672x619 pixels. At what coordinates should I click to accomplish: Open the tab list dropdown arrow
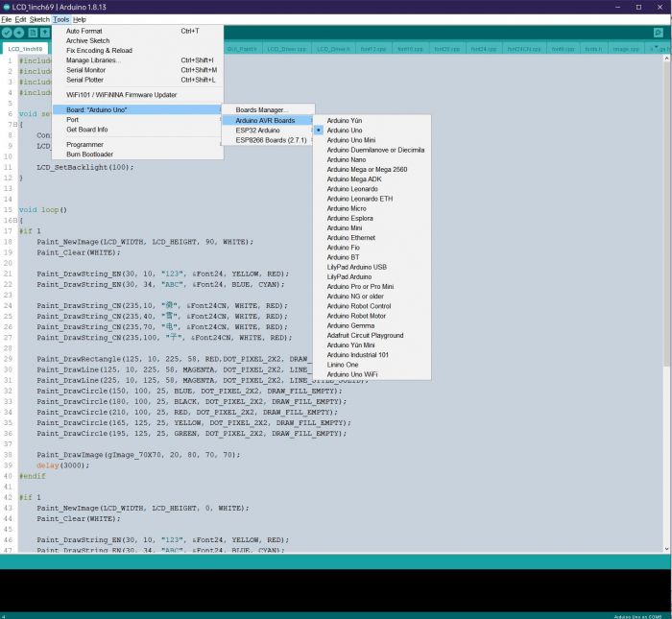pyautogui.click(x=656, y=48)
